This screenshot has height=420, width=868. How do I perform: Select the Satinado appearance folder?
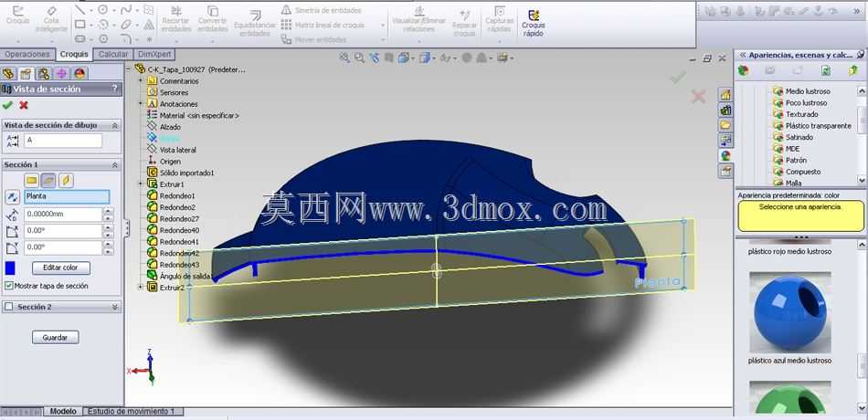click(799, 137)
